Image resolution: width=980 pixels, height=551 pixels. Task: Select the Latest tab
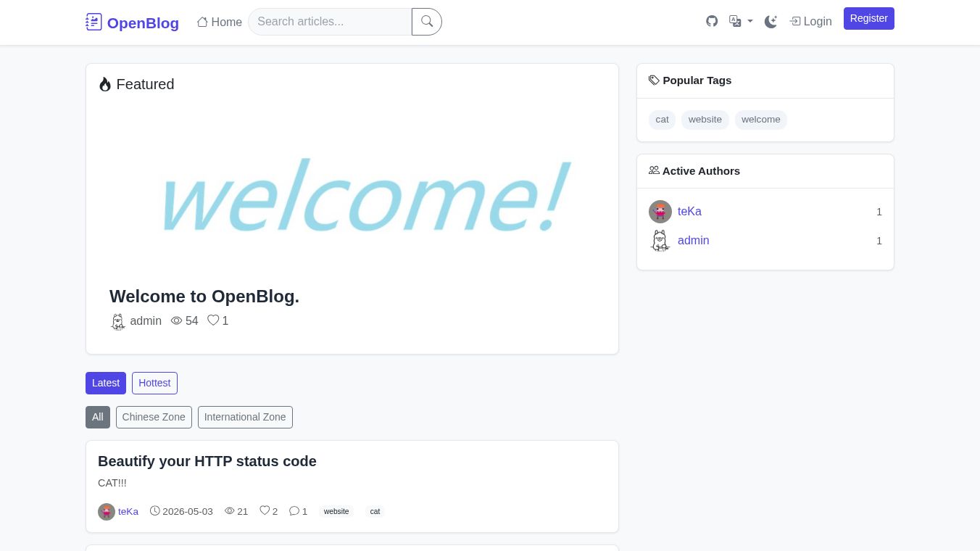point(106,383)
